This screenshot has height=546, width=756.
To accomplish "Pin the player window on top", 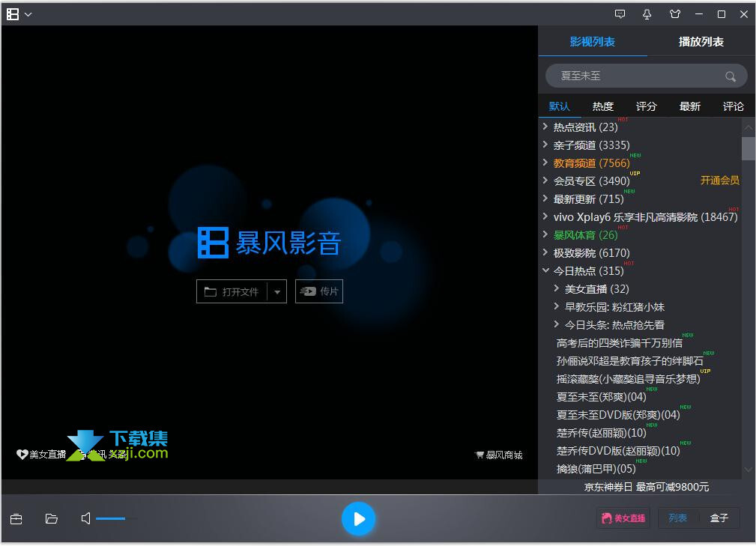I will tap(647, 14).
